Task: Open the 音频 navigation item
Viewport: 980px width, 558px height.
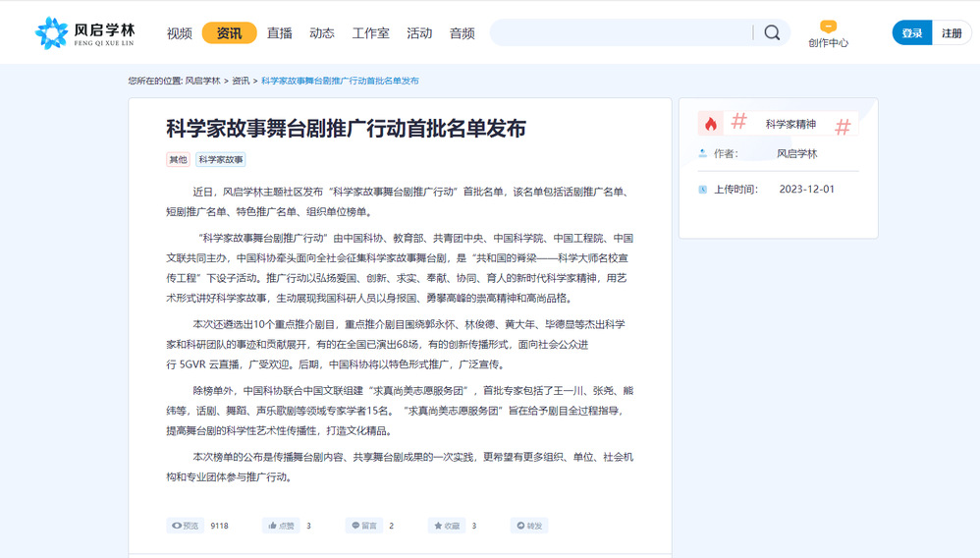Action: click(x=462, y=33)
